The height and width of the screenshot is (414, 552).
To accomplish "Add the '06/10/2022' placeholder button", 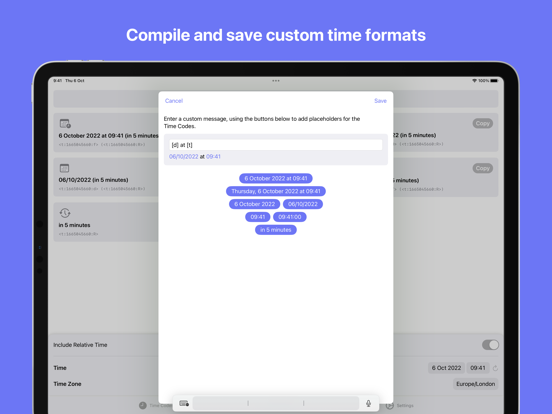I will click(x=303, y=204).
